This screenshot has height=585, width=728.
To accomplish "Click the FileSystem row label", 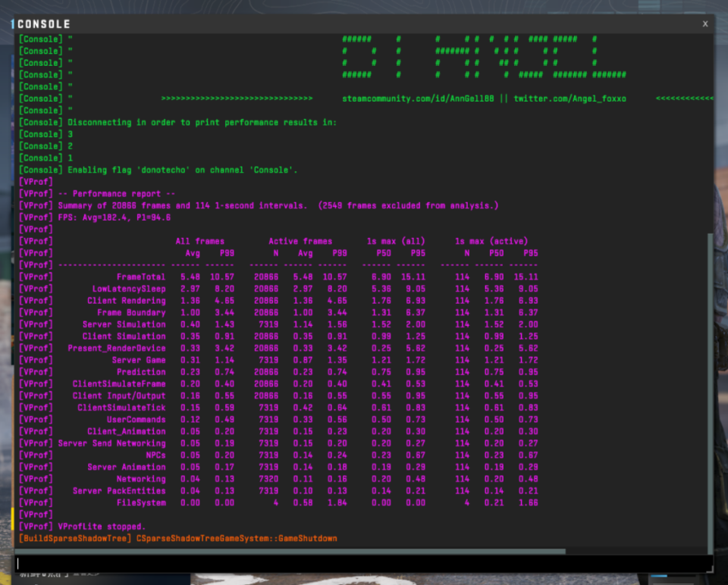I will tap(141, 503).
